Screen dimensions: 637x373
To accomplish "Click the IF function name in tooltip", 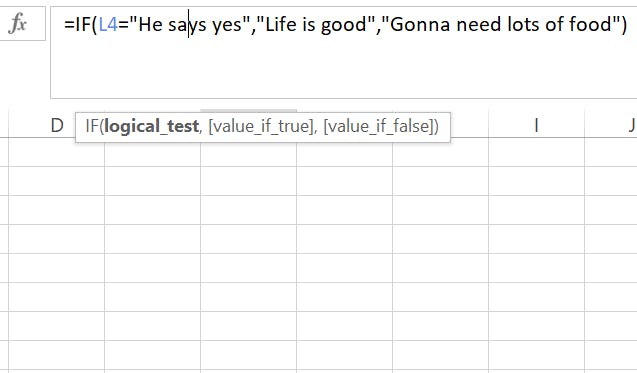I will tap(92, 126).
